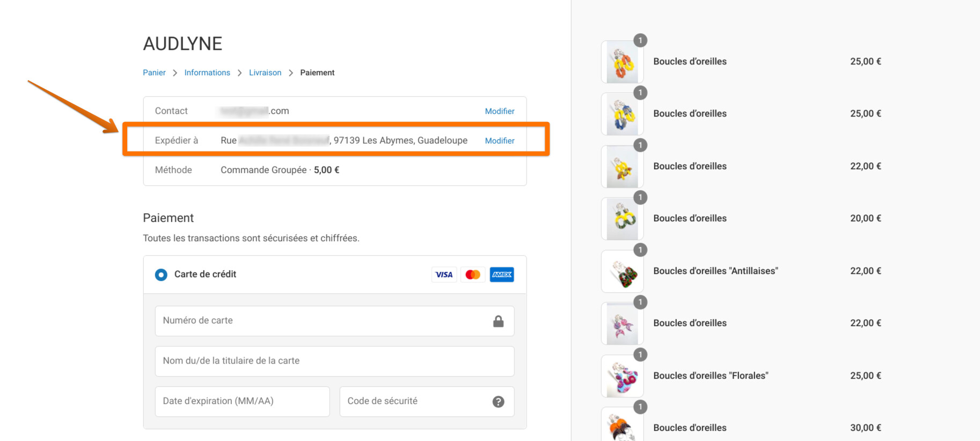980x441 pixels.
Task: Go back to the Panier breadcrumb
Action: click(x=154, y=73)
